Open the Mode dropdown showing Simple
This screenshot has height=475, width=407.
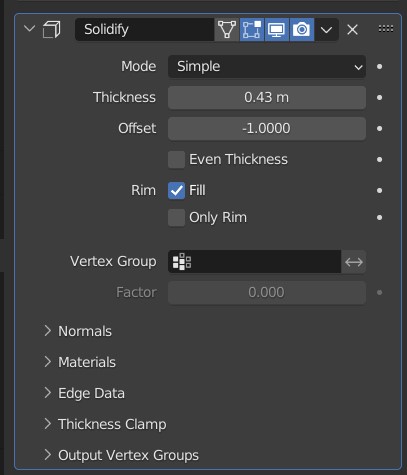267,67
